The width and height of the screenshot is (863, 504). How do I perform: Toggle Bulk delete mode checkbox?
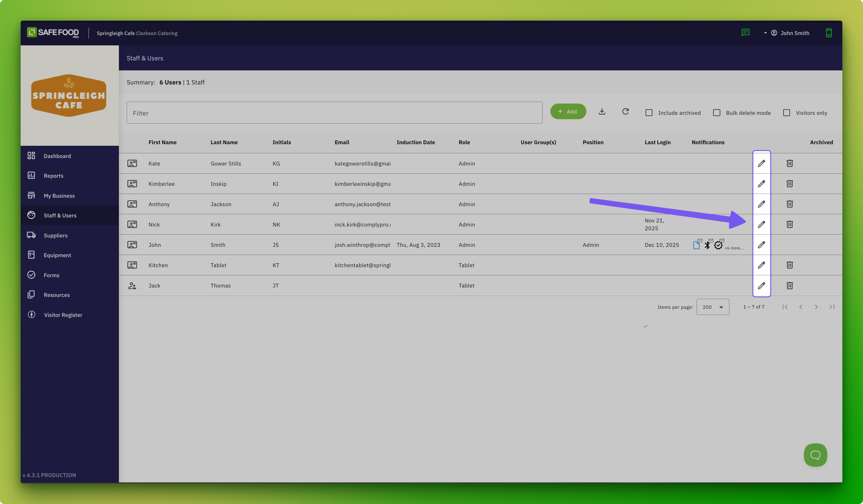pos(717,113)
